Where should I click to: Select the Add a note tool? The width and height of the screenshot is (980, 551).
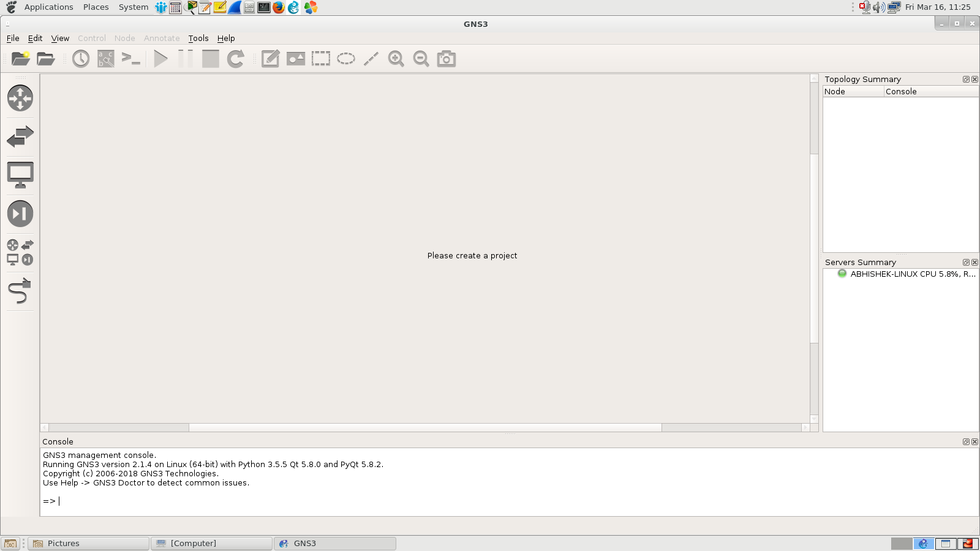click(x=271, y=59)
